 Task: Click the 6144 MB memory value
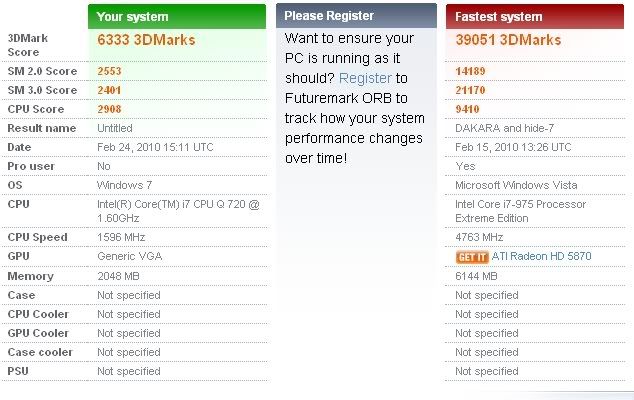(x=476, y=276)
